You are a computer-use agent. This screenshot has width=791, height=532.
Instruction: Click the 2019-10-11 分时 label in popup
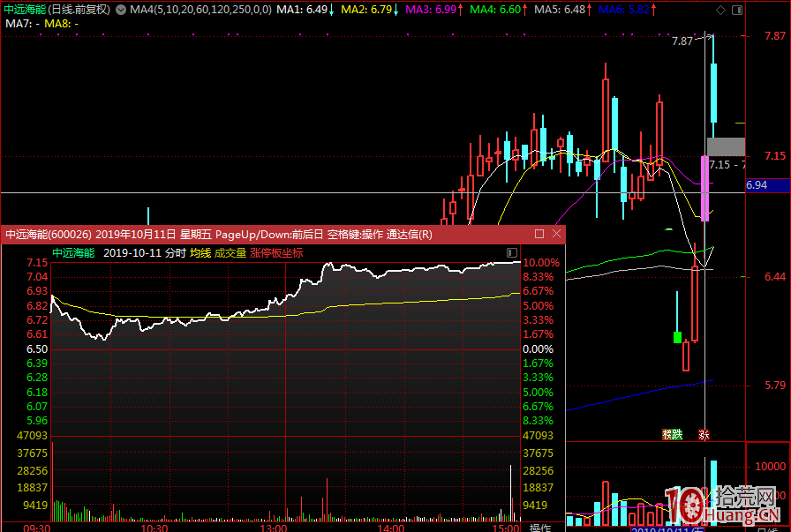point(144,253)
